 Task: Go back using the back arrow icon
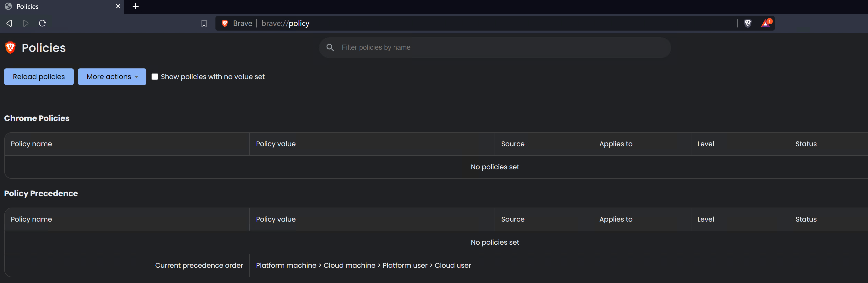pyautogui.click(x=9, y=23)
